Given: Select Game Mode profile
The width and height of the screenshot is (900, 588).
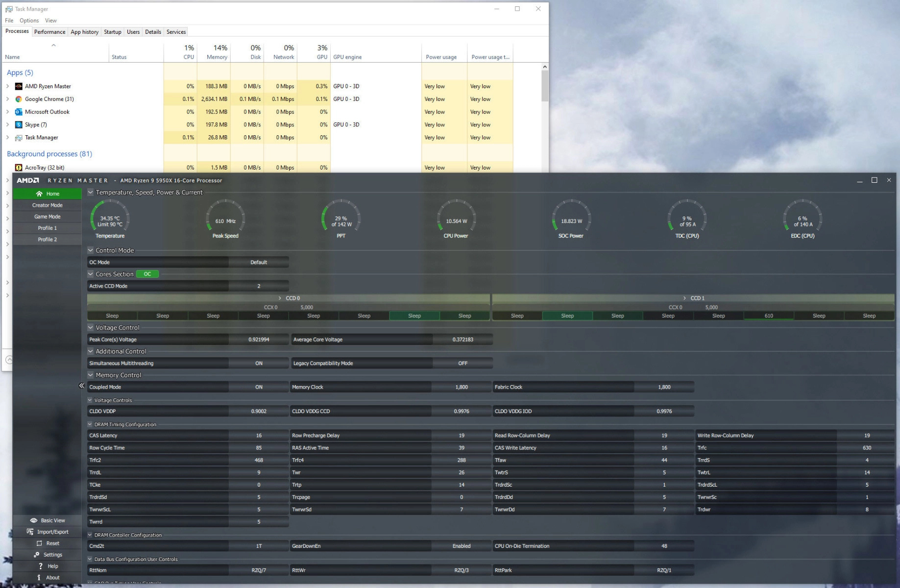Looking at the screenshot, I should pyautogui.click(x=48, y=217).
